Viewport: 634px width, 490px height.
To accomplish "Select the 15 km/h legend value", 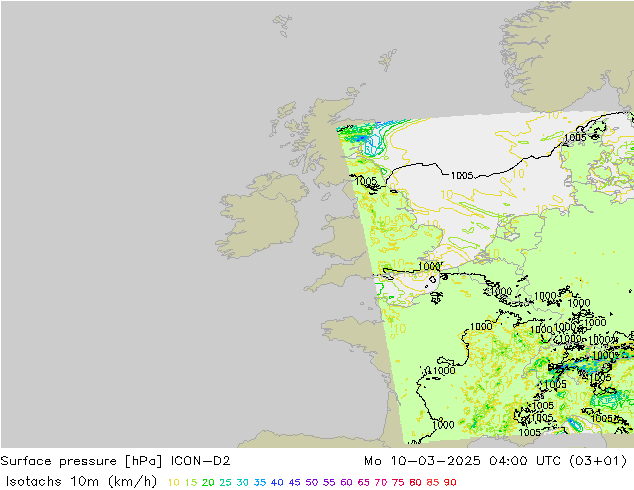I will pyautogui.click(x=191, y=482).
